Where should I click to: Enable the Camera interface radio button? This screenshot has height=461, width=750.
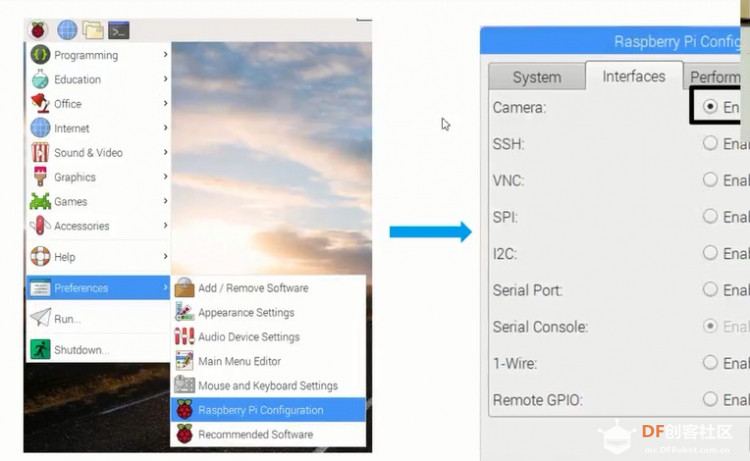(711, 106)
